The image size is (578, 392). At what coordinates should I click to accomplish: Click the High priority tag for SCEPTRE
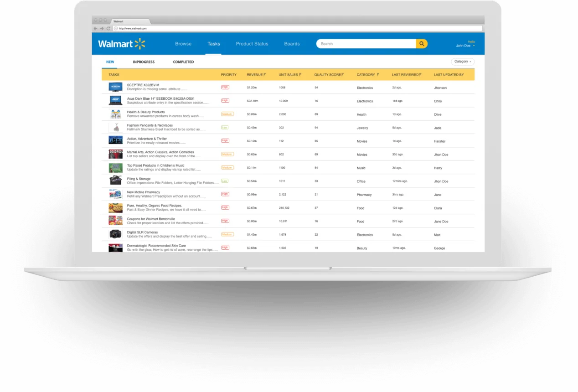(225, 87)
